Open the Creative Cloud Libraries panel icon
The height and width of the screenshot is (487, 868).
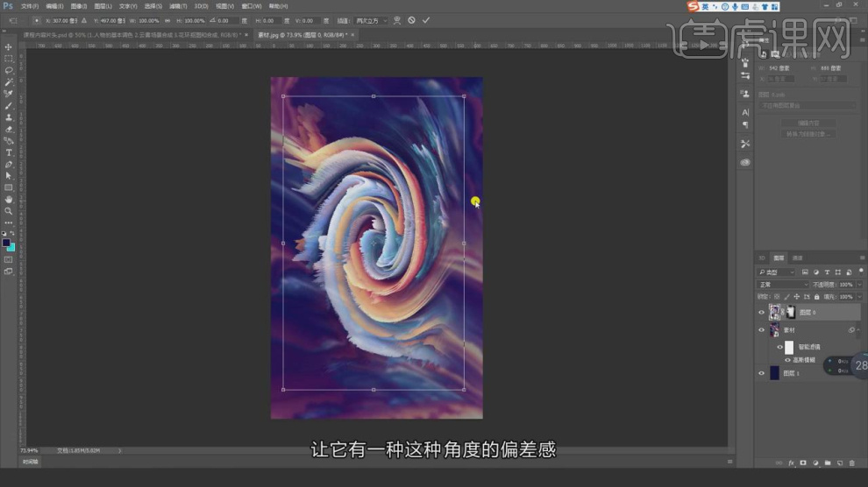(745, 163)
